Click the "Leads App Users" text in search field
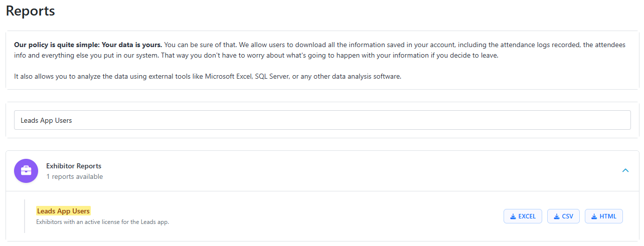644x246 pixels. tap(46, 120)
